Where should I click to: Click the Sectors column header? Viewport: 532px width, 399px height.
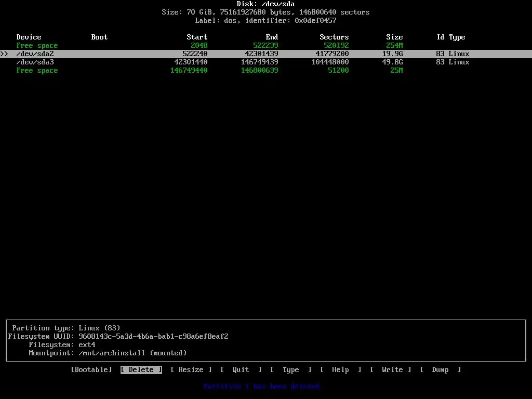[334, 37]
